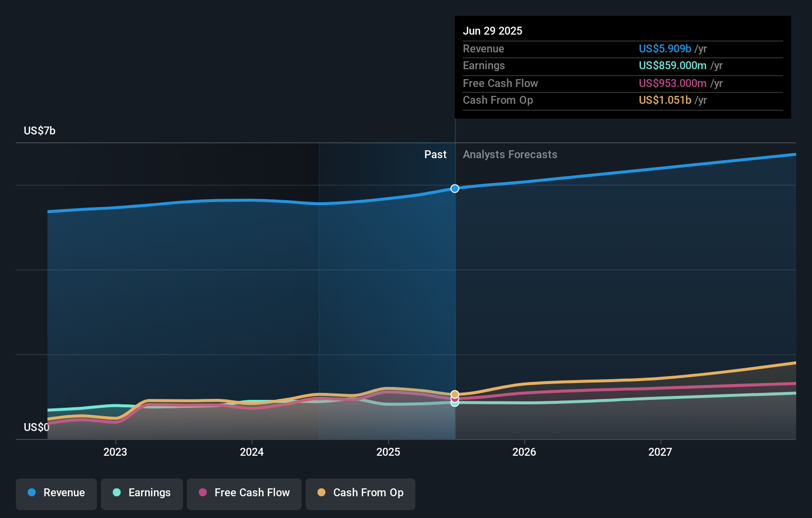Click the Free Cash Flow value US$953.000m
This screenshot has width=812, height=518.
click(x=673, y=83)
